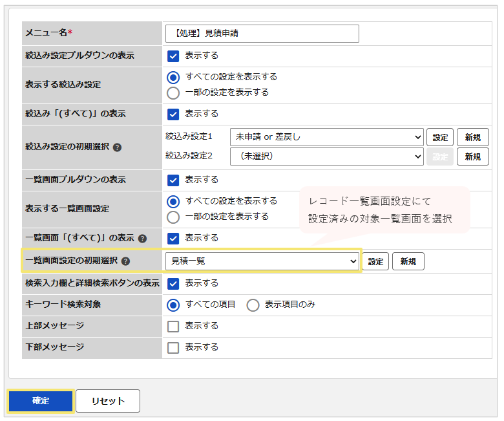Click the disabled 設定 button for 絞込み設定2
Viewport: 504px width, 421px height.
pyautogui.click(x=440, y=157)
